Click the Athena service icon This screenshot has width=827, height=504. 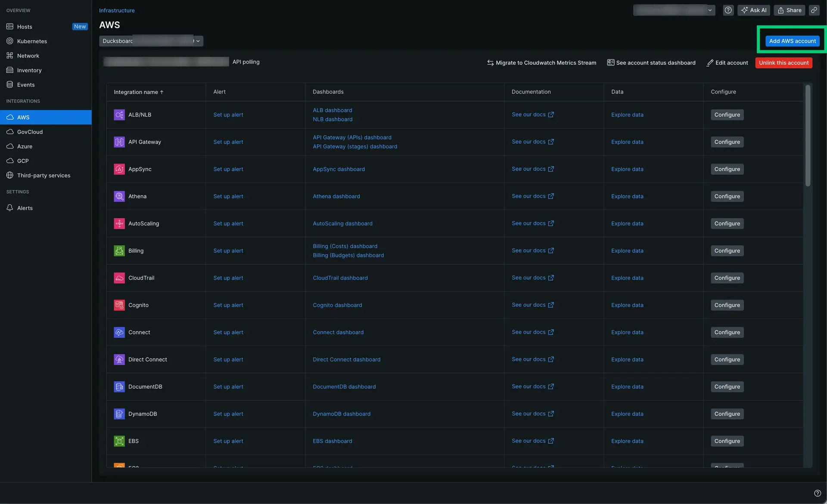(119, 196)
